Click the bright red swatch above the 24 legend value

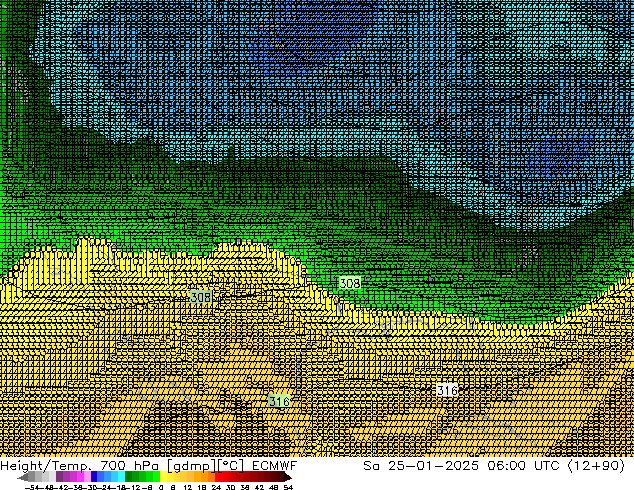pos(218,476)
